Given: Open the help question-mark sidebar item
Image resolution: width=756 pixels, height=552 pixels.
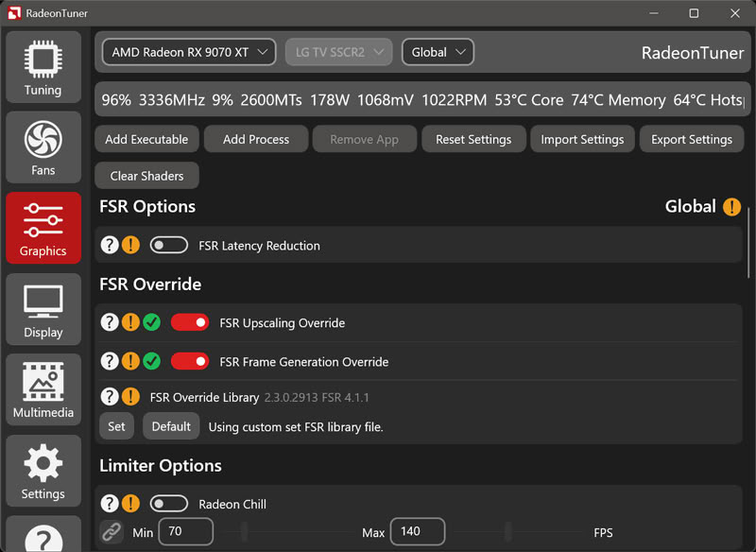Looking at the screenshot, I should pyautogui.click(x=43, y=535).
